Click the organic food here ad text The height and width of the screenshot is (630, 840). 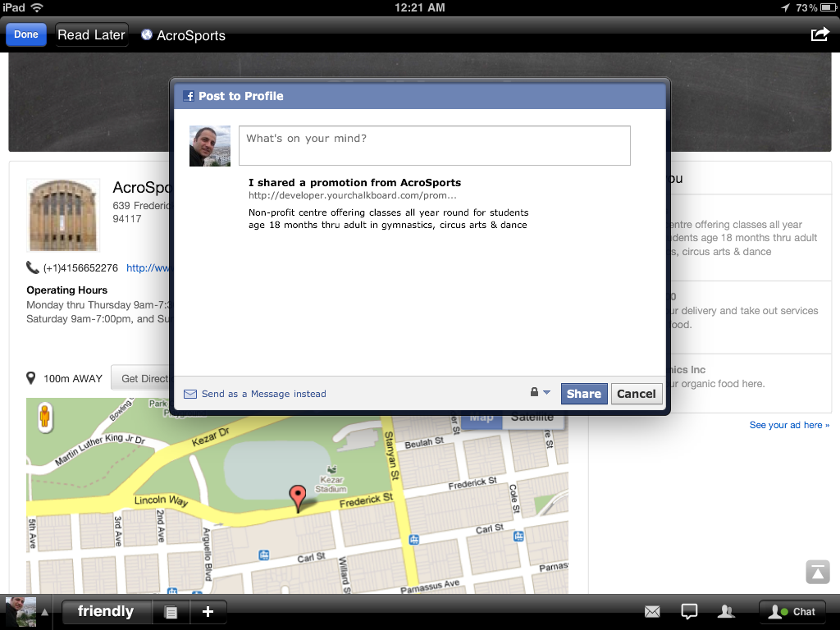point(717,384)
